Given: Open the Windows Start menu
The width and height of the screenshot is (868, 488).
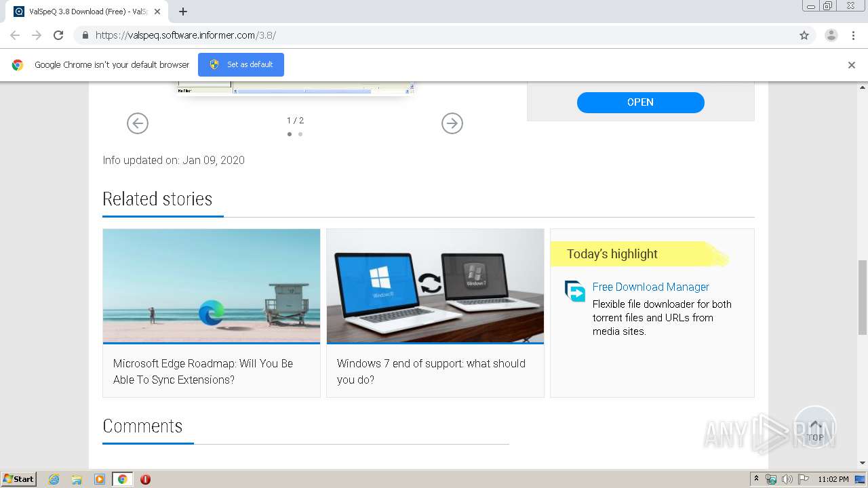Looking at the screenshot, I should (x=19, y=479).
